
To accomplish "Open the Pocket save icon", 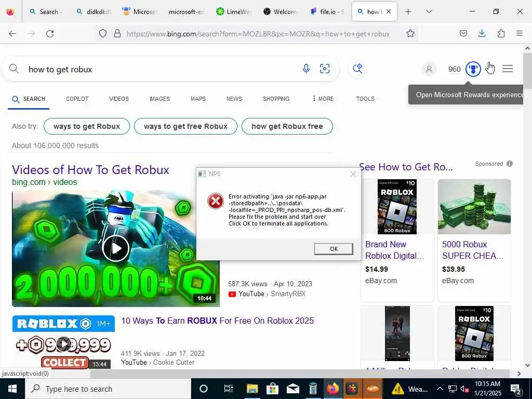I will coord(463,33).
